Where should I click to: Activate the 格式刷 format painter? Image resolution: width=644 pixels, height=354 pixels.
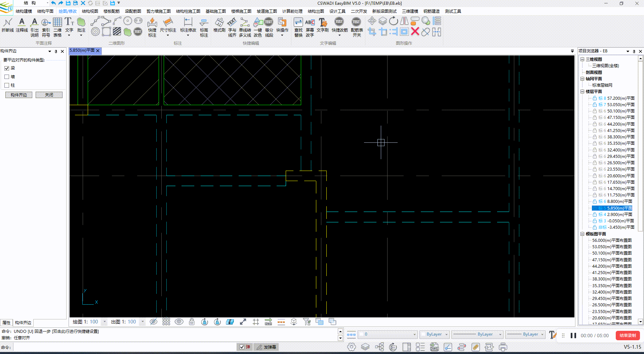point(219,25)
